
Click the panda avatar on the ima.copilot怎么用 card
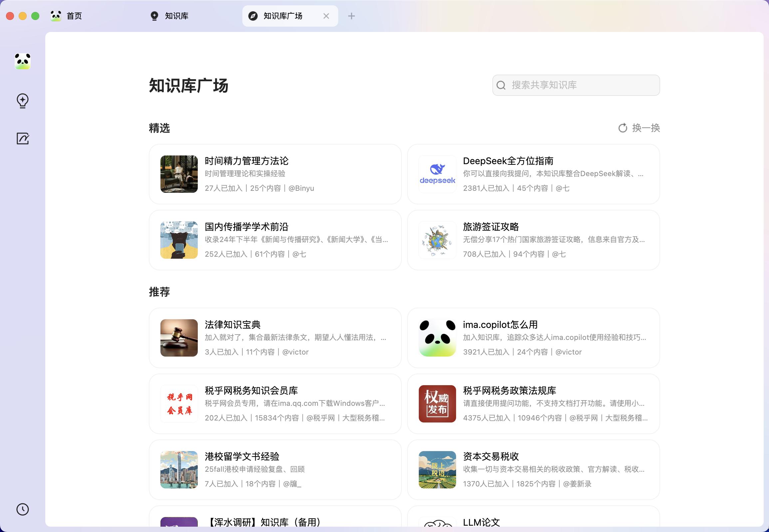pyautogui.click(x=437, y=337)
